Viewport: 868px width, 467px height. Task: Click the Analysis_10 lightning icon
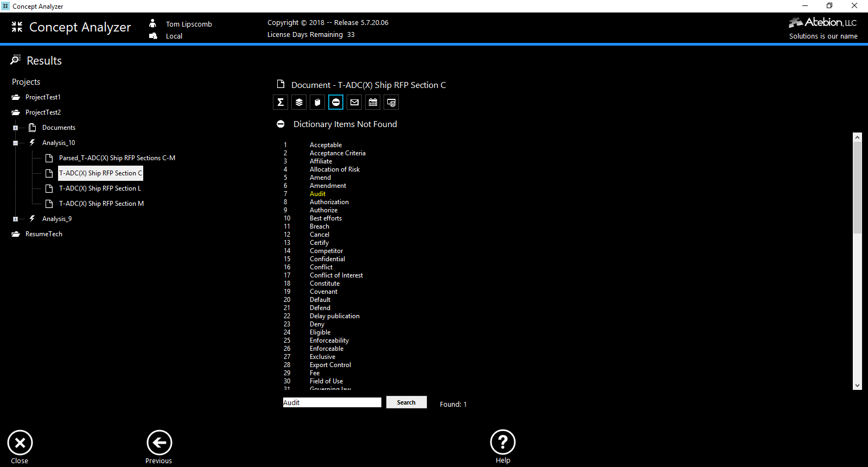pyautogui.click(x=32, y=142)
